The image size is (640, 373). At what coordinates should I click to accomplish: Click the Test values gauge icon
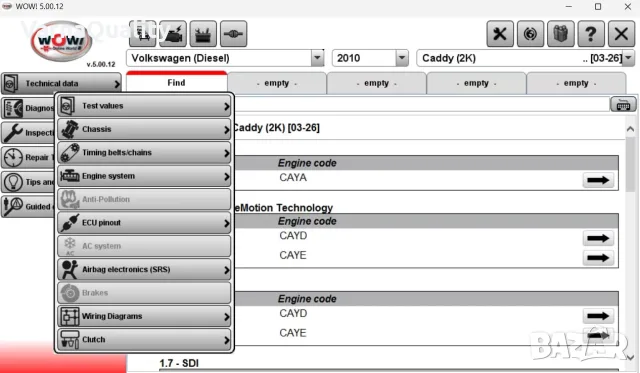tap(68, 106)
